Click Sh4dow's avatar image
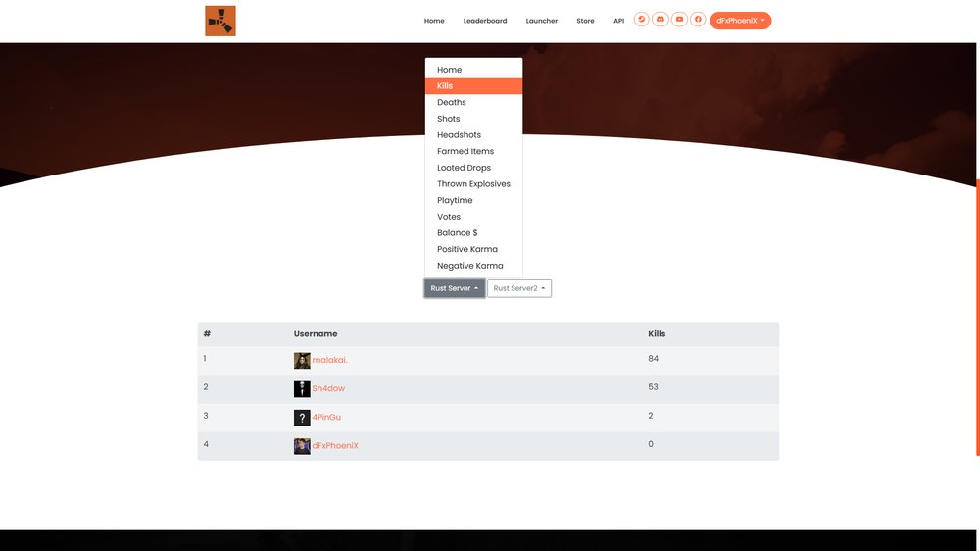980x551 pixels. (302, 389)
